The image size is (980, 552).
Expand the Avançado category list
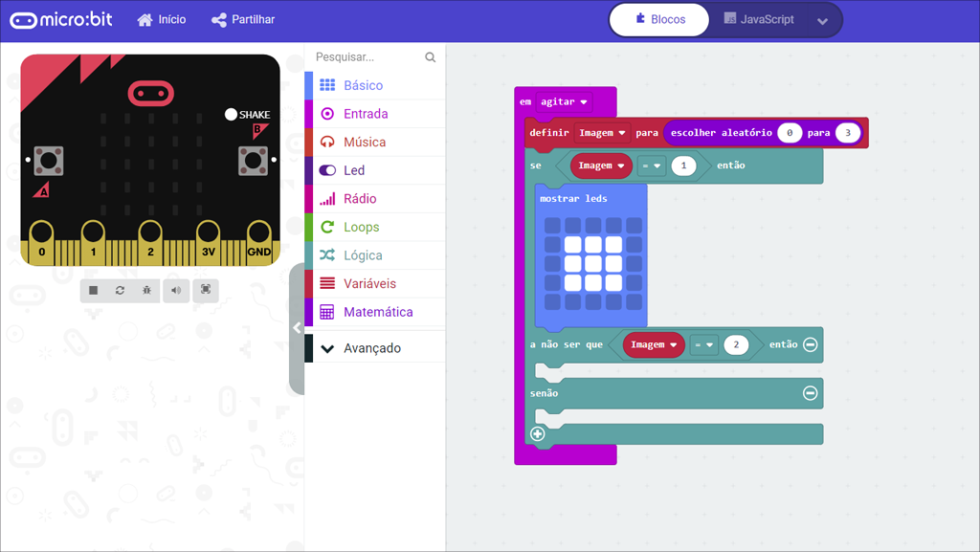tap(375, 348)
